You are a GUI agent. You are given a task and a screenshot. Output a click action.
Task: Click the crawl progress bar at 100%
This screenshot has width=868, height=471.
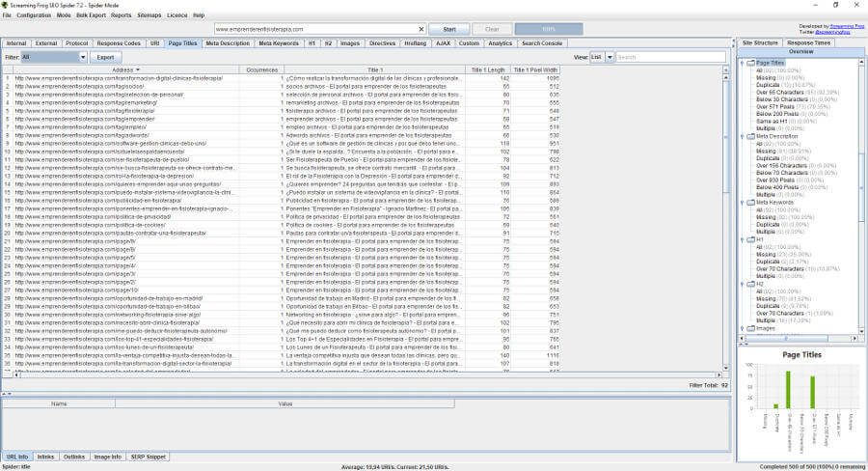[x=549, y=29]
